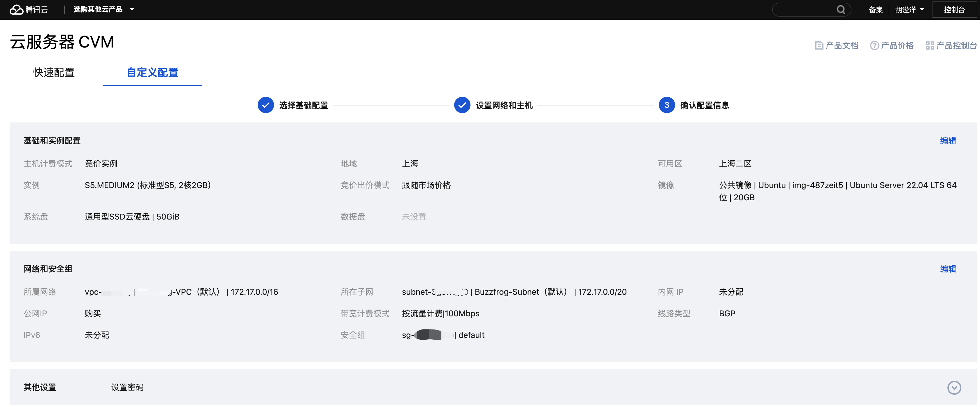This screenshot has width=980, height=407.
Task: Switch to 快速配置 tab
Action: [x=54, y=72]
